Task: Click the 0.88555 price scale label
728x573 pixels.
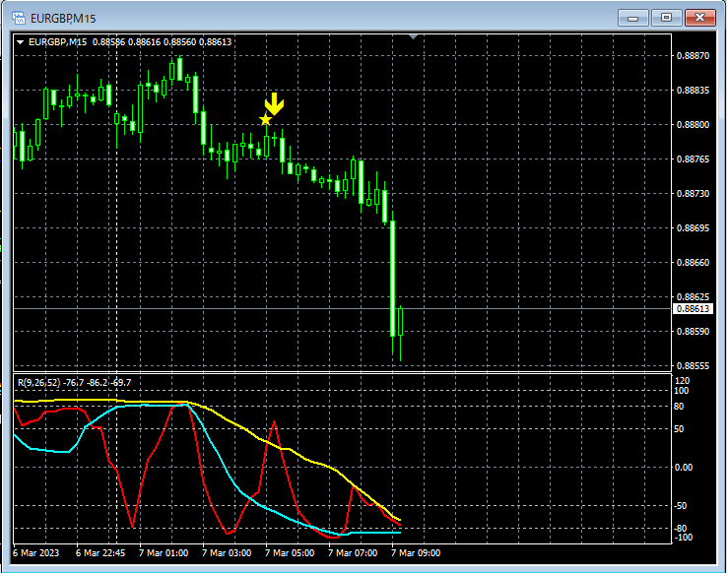Action: tap(694, 366)
